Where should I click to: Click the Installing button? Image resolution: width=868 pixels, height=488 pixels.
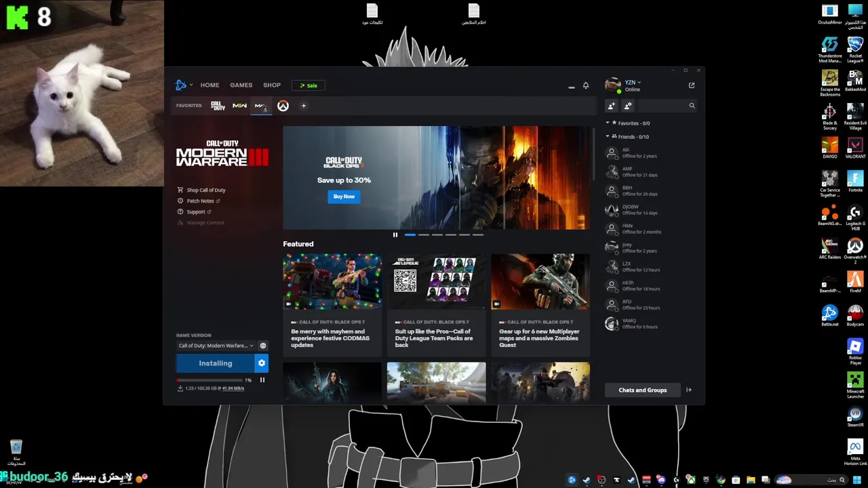[x=215, y=363]
